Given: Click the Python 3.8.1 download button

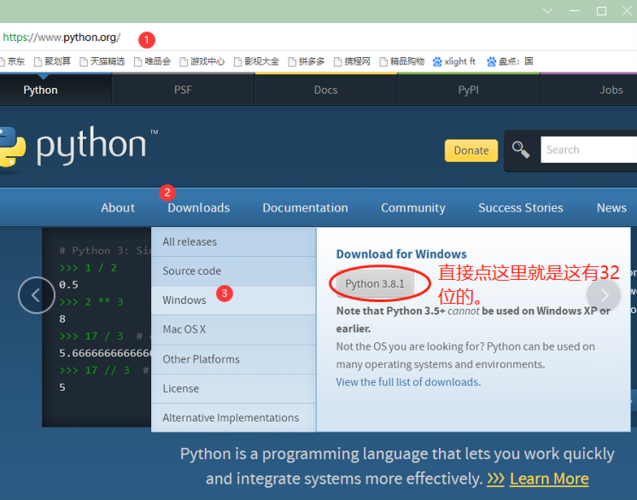Looking at the screenshot, I should (x=375, y=284).
